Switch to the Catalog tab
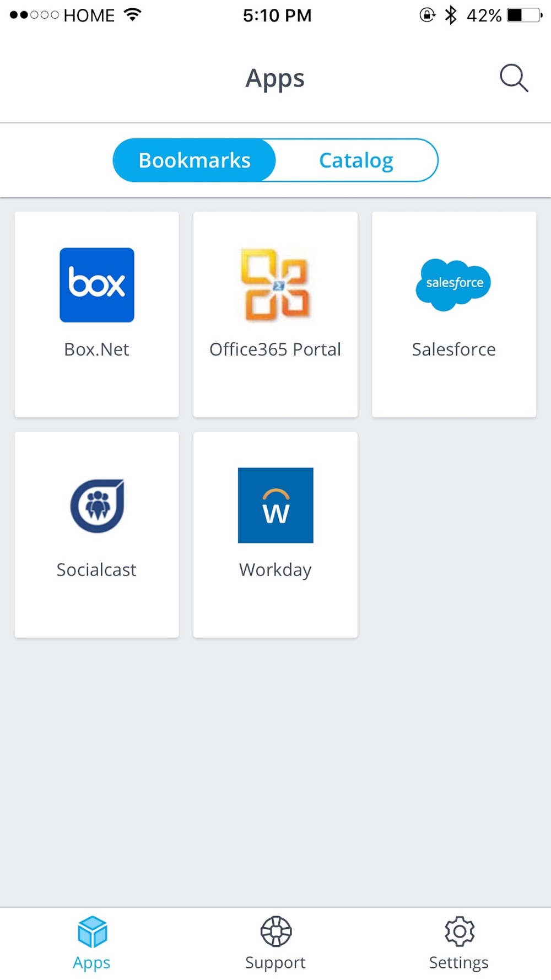This screenshot has height=980, width=551. coord(356,160)
